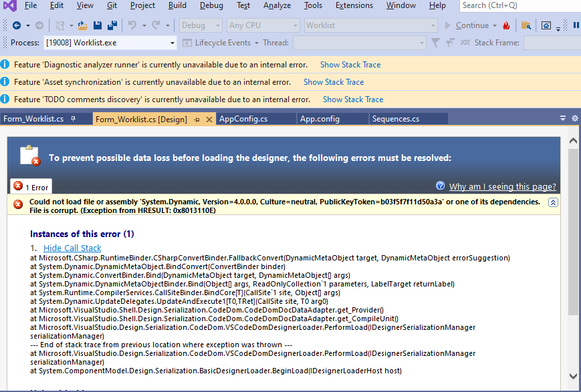This screenshot has width=581, height=392.
Task: Click the Live Visual Tree house icon
Action: (x=546, y=25)
